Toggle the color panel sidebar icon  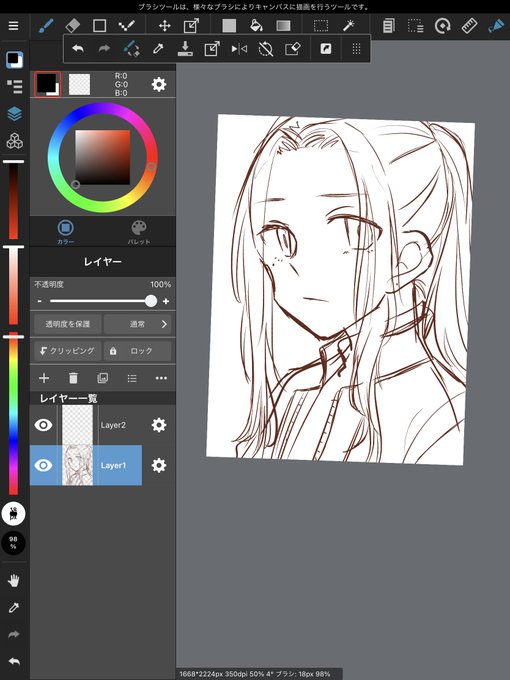point(14,59)
